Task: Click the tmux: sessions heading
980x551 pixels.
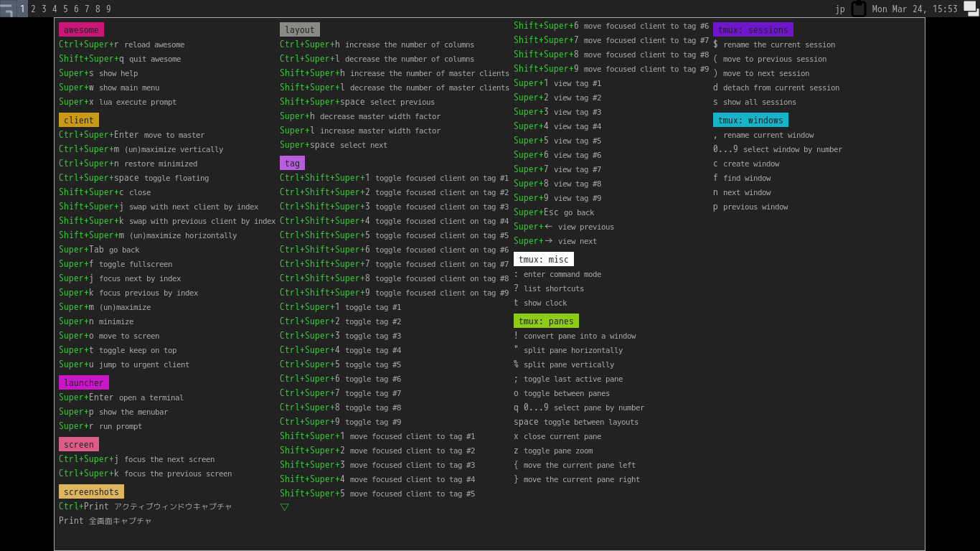Action: point(753,29)
